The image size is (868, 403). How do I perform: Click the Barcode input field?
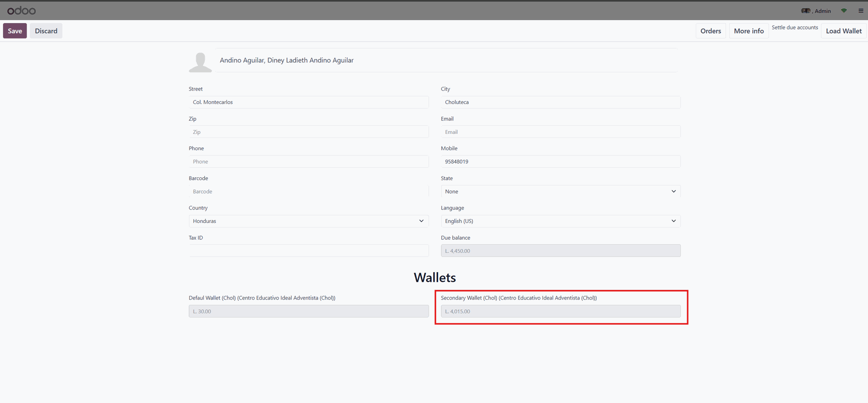pyautogui.click(x=308, y=191)
